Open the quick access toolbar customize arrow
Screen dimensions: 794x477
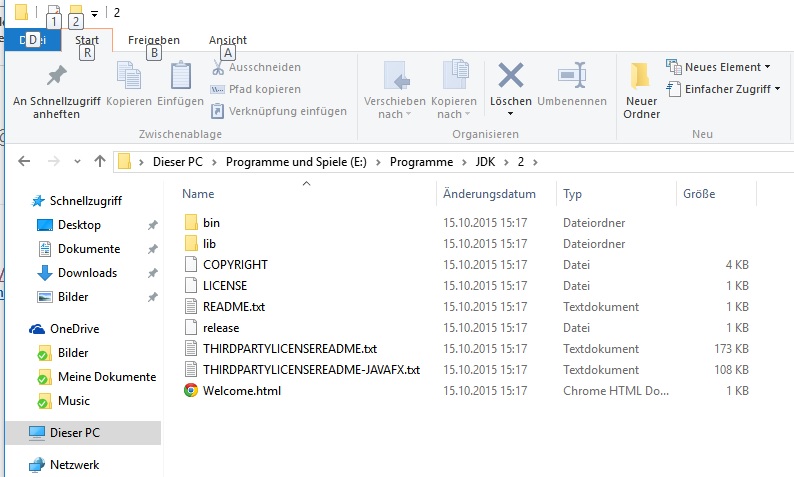pos(95,14)
